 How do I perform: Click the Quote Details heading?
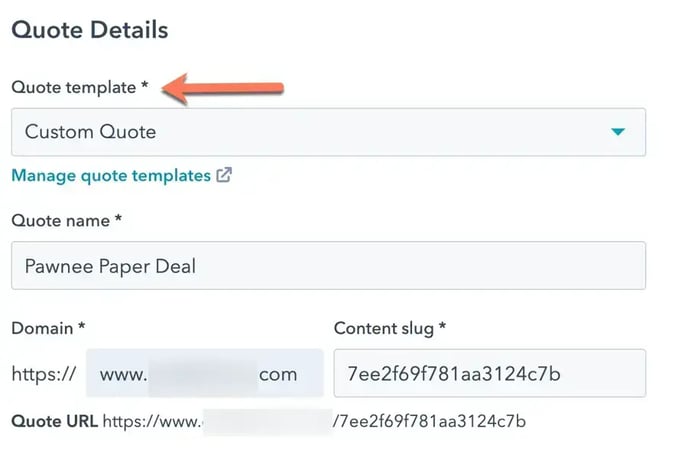(x=90, y=30)
